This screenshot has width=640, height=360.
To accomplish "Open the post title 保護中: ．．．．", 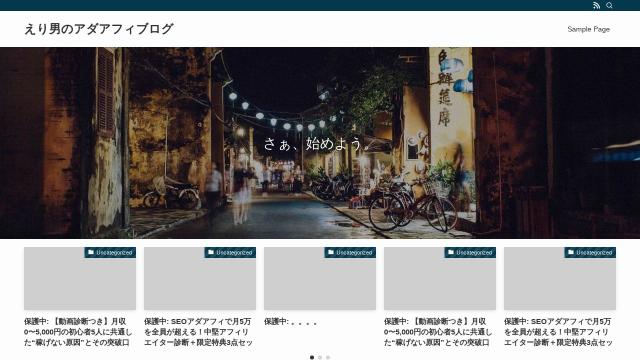I will coord(291,322).
